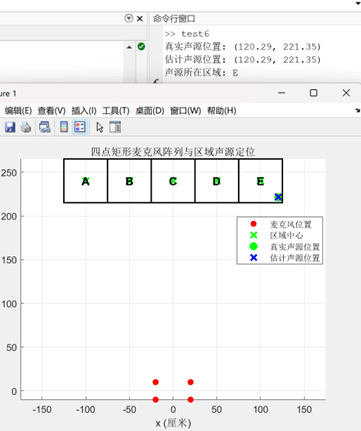Viewport: 361px width, 431px height.
Task: Click region label C in the plot
Action: pos(173,181)
